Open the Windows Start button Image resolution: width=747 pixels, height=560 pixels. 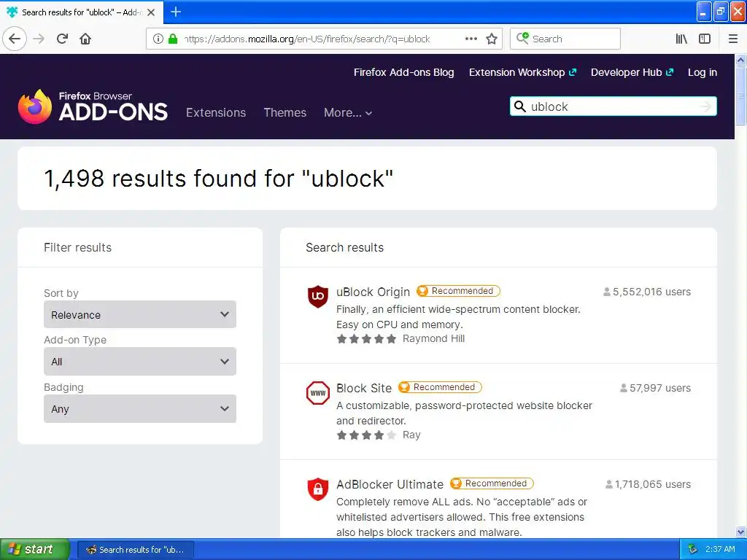(x=35, y=549)
